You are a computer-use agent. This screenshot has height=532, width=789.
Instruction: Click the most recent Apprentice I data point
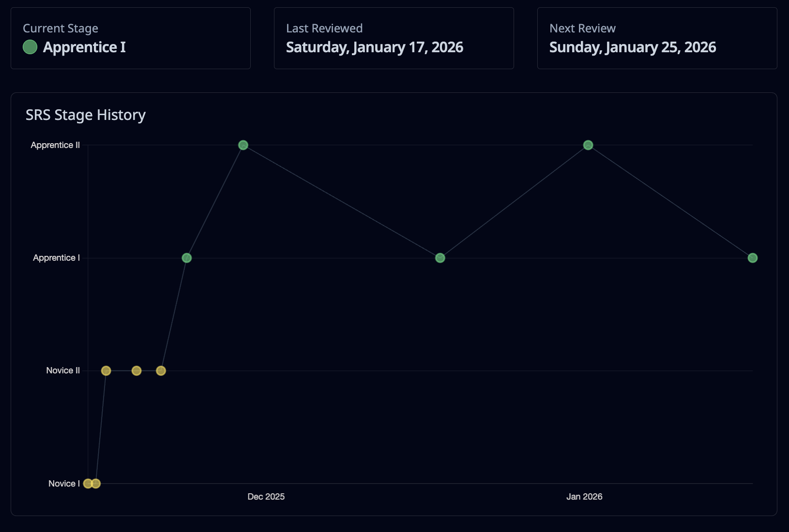[x=752, y=258]
